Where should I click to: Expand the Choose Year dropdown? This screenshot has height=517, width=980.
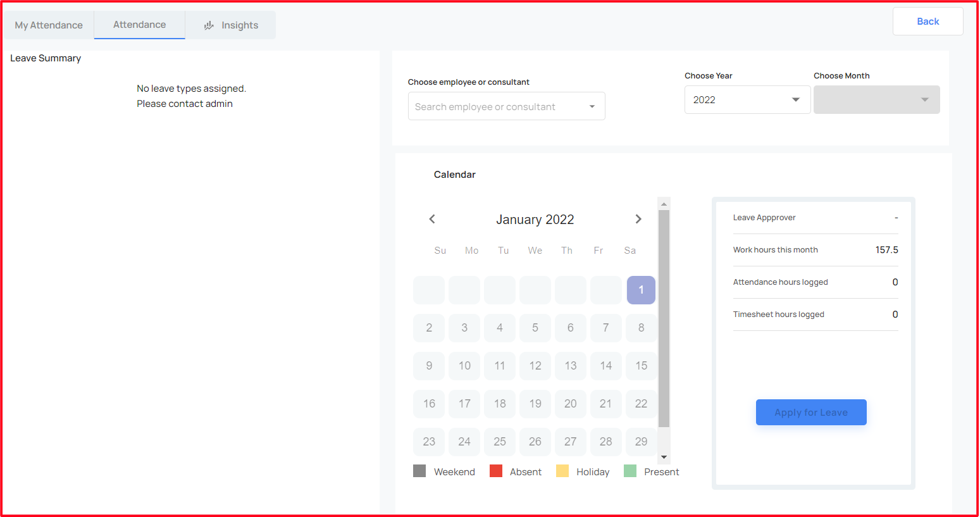tap(747, 100)
